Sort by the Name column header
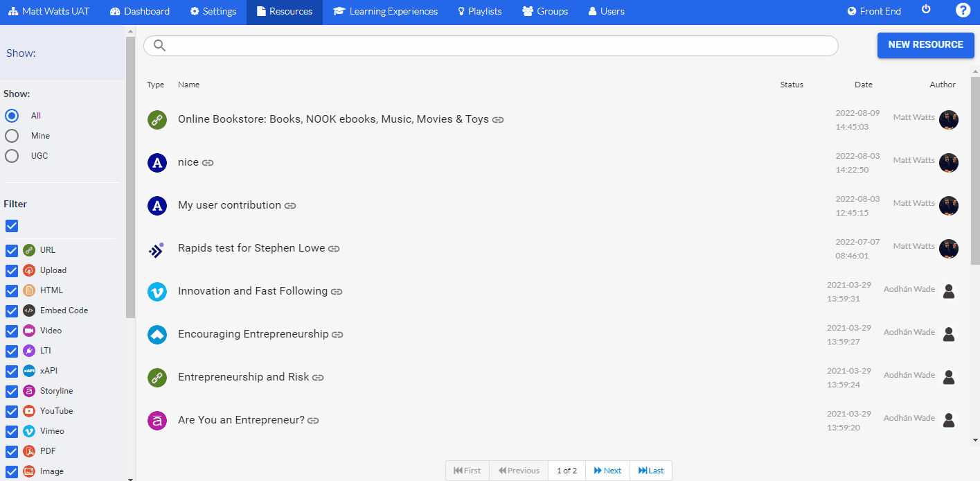Viewport: 980px width, 481px height. pos(188,85)
